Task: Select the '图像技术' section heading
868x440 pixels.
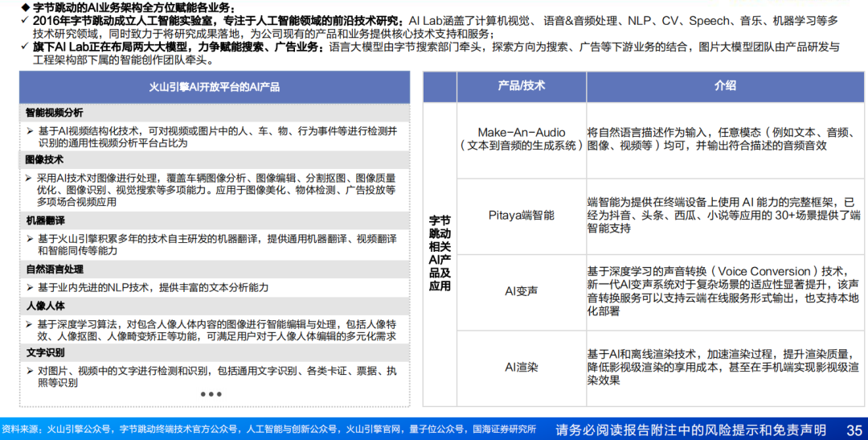Action: pos(44,159)
